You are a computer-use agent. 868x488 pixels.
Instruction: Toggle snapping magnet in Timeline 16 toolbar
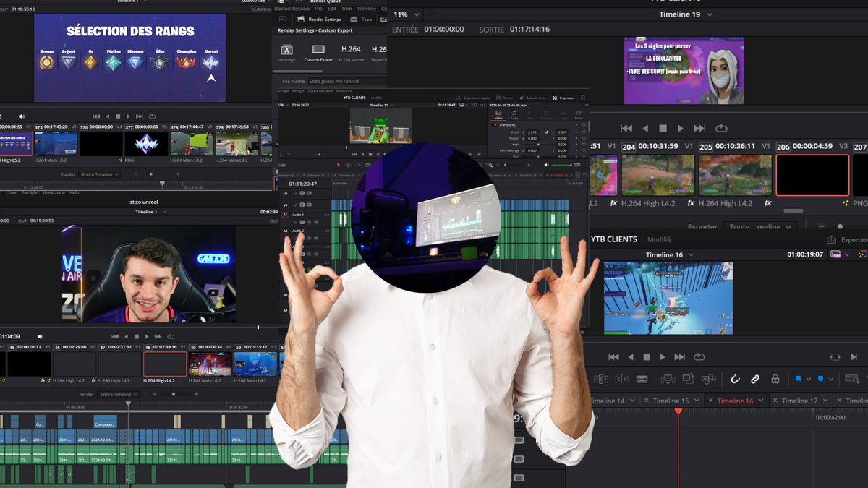point(735,379)
